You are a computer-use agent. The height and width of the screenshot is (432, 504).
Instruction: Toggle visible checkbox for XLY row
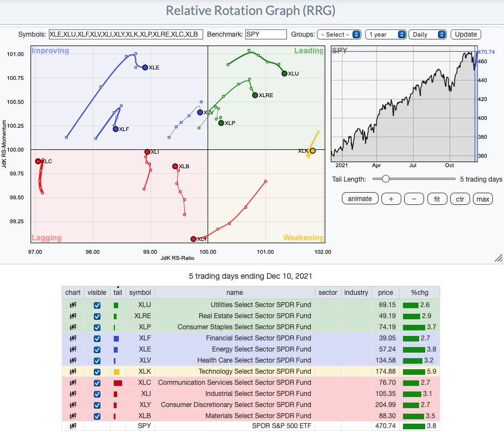pos(97,405)
